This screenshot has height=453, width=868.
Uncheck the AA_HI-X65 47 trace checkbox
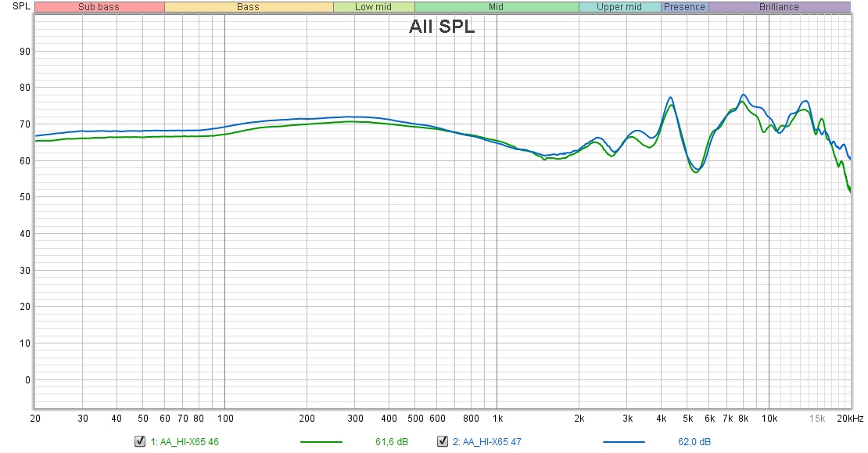(443, 441)
